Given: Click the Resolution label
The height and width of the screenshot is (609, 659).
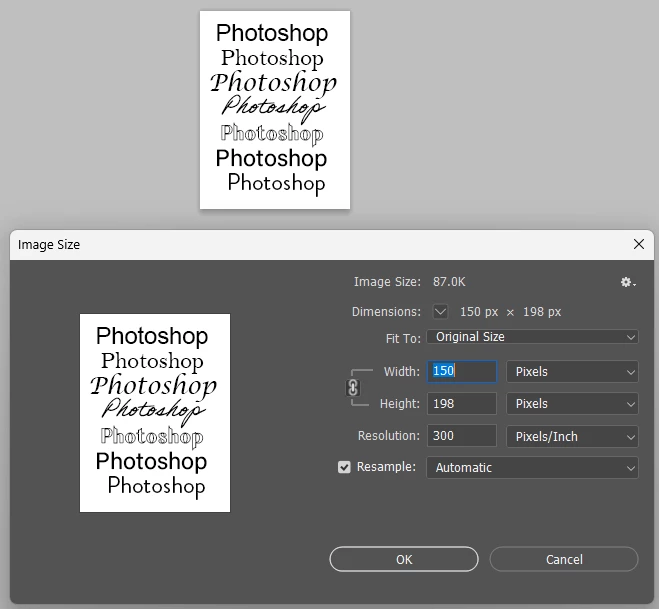Looking at the screenshot, I should (x=389, y=436).
